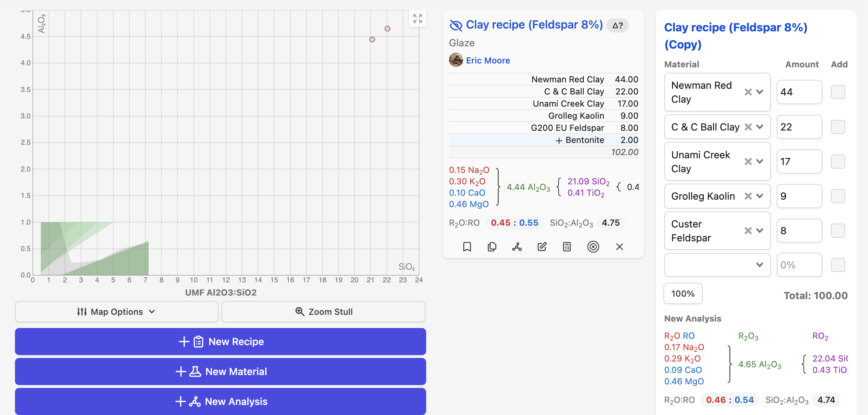Close the Clay recipe card
This screenshot has height=415, width=868.
point(619,247)
